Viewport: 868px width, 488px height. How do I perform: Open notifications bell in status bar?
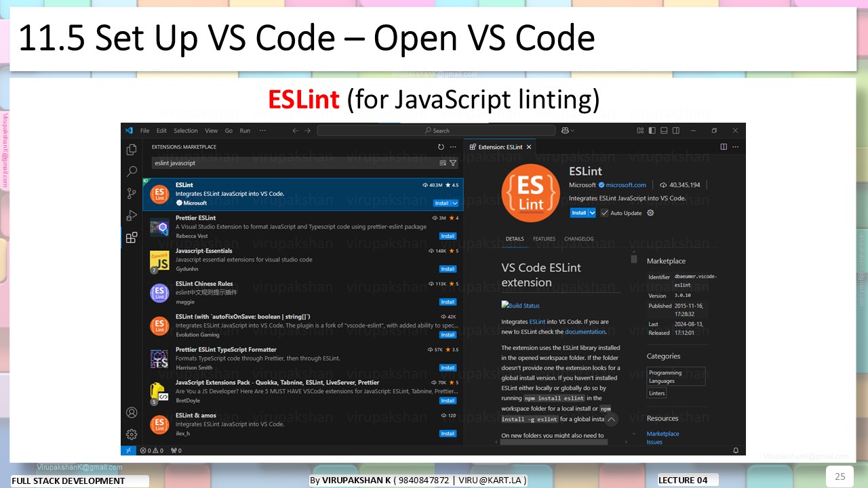click(x=736, y=450)
